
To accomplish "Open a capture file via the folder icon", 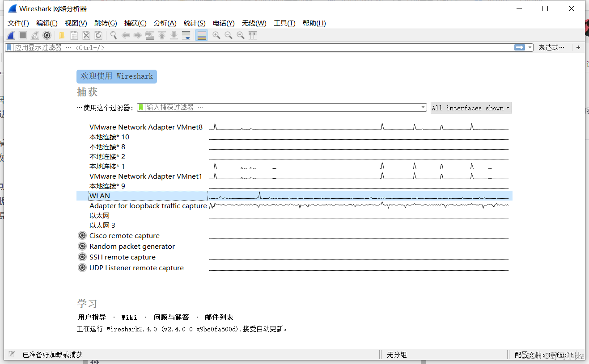I will (x=62, y=35).
